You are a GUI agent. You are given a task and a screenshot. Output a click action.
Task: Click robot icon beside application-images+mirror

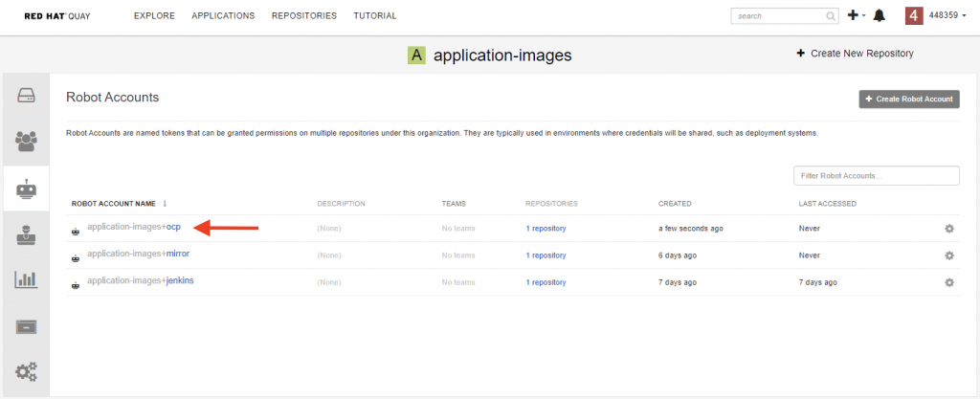(x=76, y=258)
